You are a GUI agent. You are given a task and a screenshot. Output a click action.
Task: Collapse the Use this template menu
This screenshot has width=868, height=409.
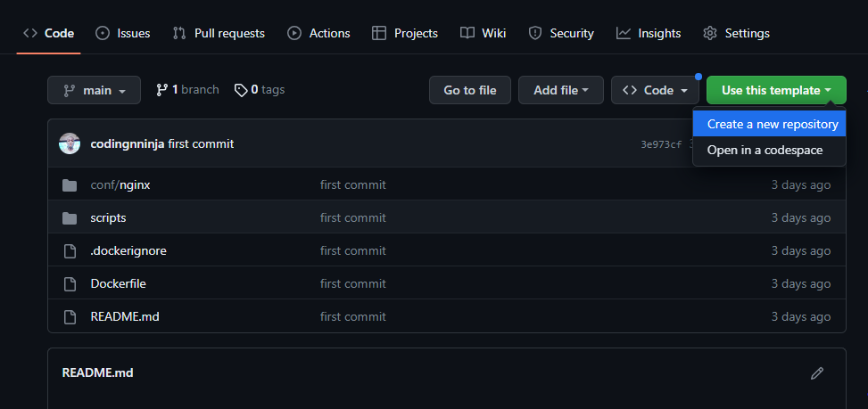click(776, 90)
